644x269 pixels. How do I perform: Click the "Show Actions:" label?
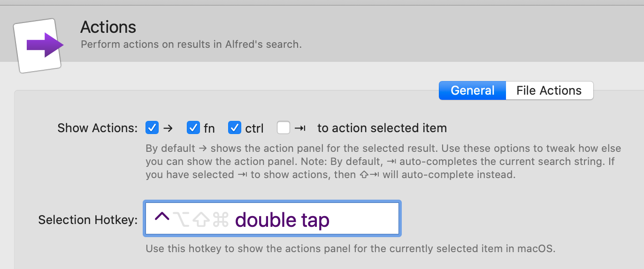click(x=98, y=128)
